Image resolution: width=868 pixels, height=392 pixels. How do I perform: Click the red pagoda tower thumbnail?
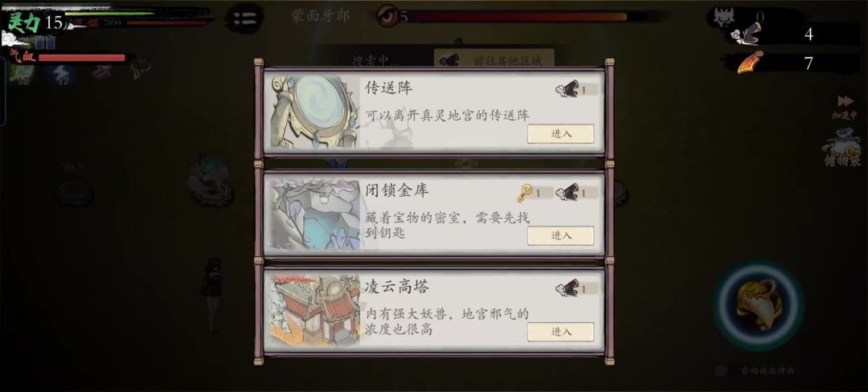[x=314, y=312]
